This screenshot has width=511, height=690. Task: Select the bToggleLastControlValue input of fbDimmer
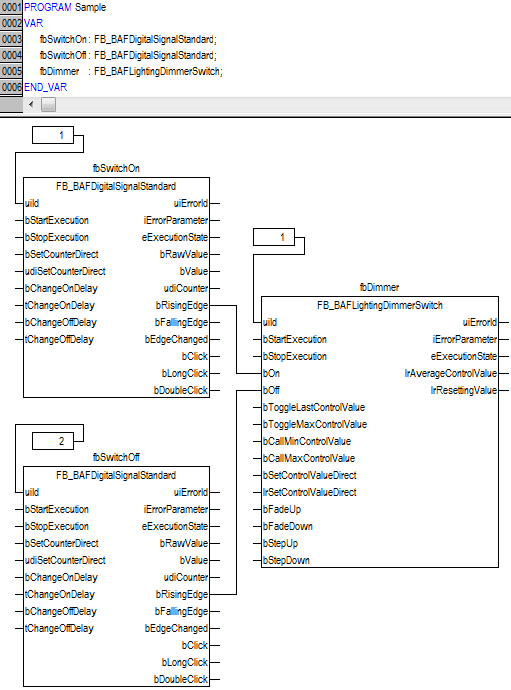coord(314,407)
